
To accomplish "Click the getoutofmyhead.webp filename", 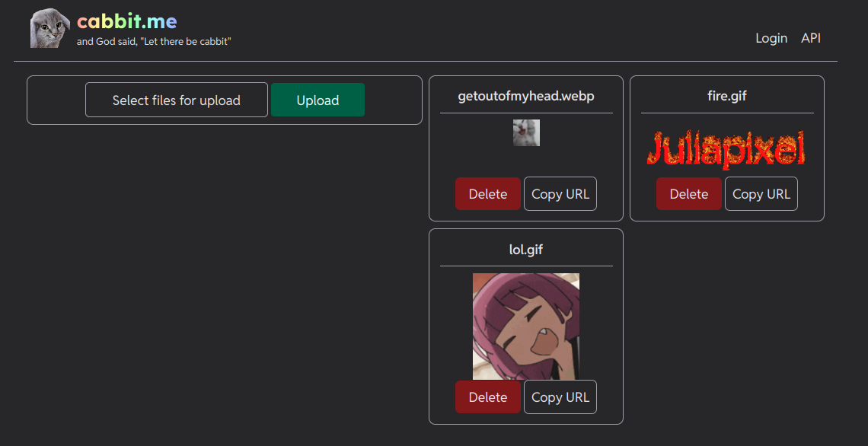I will 526,97.
